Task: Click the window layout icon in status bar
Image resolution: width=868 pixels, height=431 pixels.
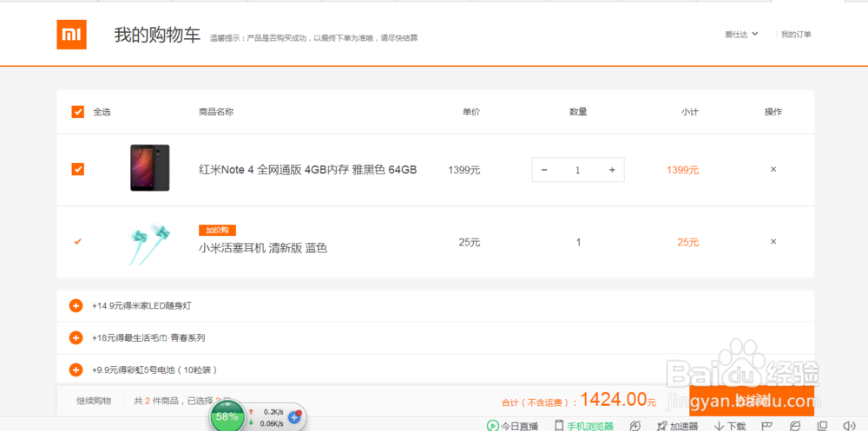Action: (x=823, y=425)
